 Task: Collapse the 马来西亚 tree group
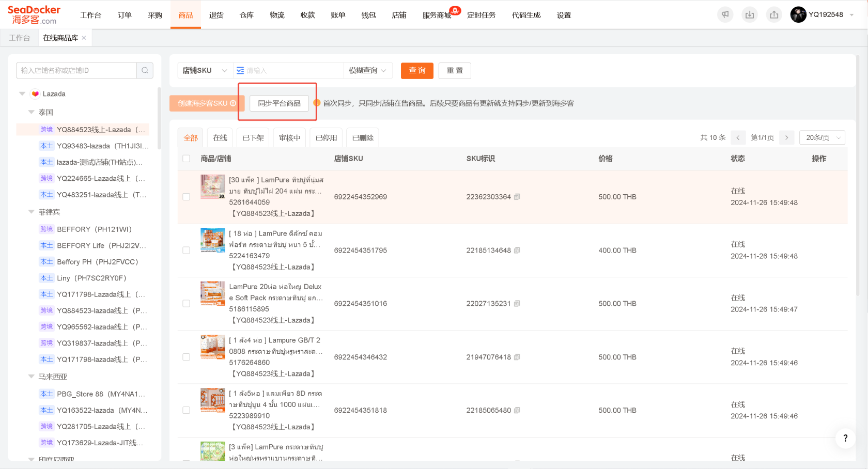[x=31, y=377]
